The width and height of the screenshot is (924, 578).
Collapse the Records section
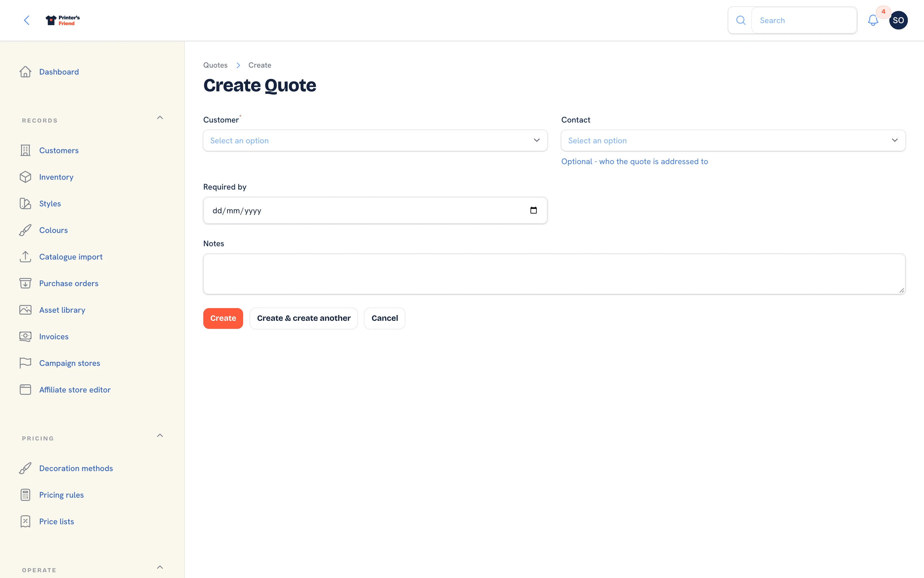(160, 118)
